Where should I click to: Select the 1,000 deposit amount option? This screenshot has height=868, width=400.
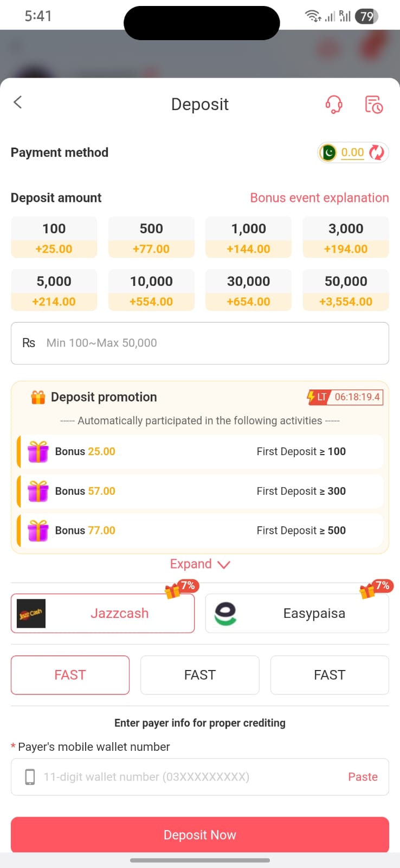pos(248,237)
